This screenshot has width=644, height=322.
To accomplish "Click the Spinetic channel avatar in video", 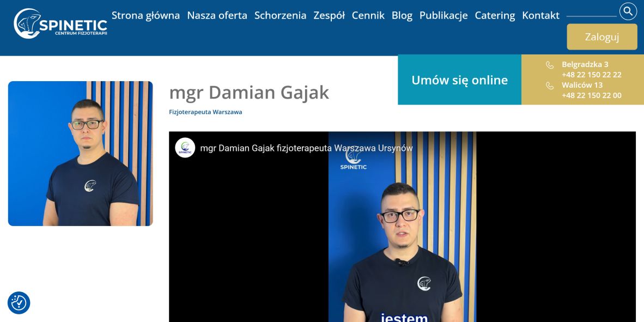I will tap(185, 148).
